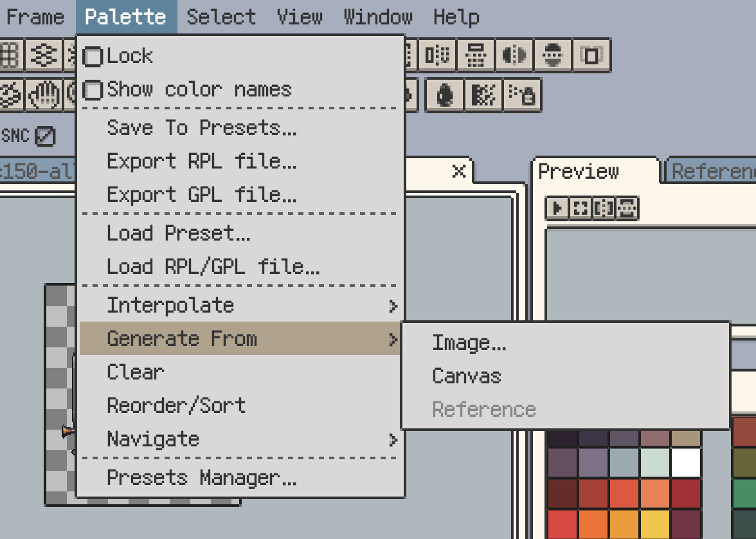Enable the Lock palette checkbox
756x539 pixels.
pos(94,57)
